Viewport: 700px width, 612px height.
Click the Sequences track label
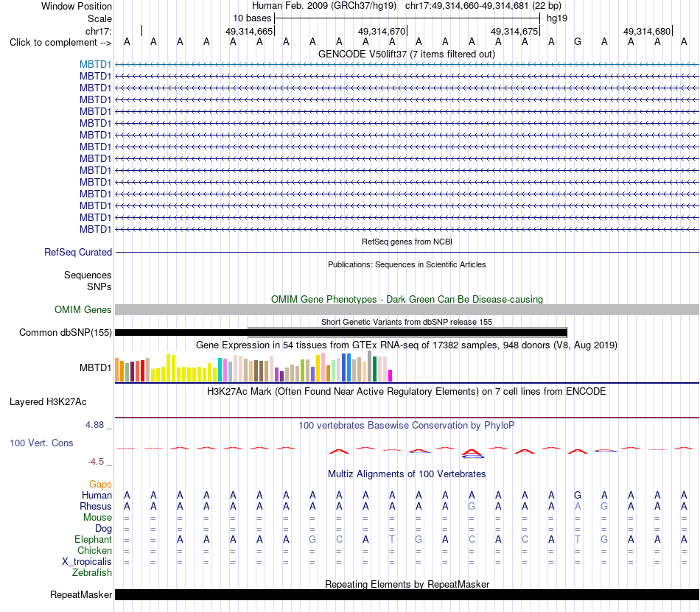point(88,275)
